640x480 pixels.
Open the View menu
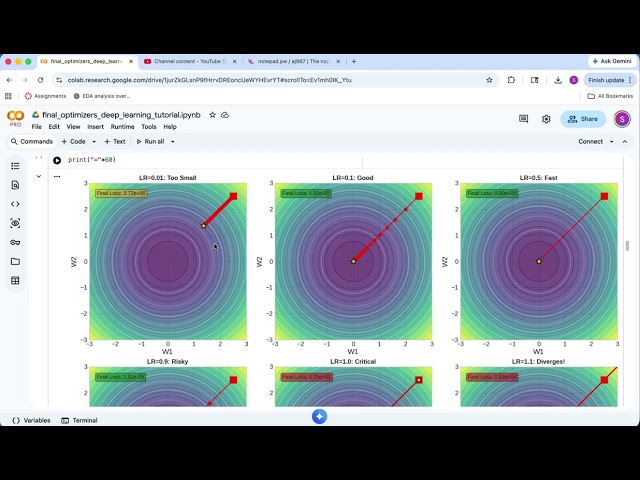pos(73,127)
